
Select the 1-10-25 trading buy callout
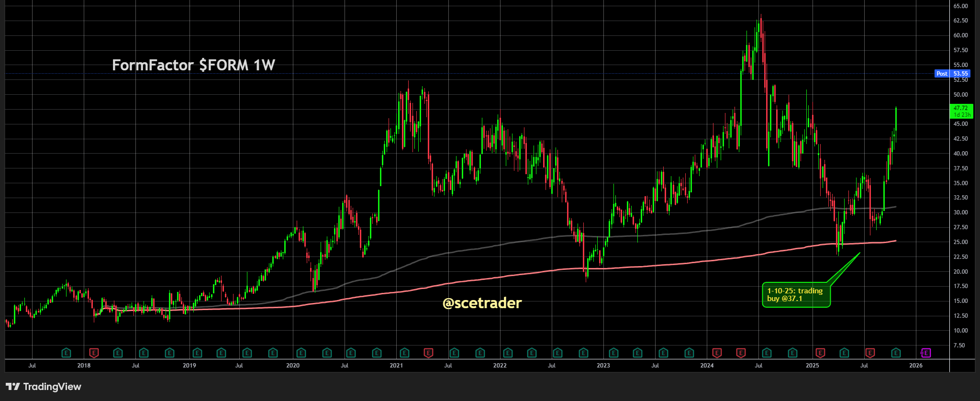[796, 295]
